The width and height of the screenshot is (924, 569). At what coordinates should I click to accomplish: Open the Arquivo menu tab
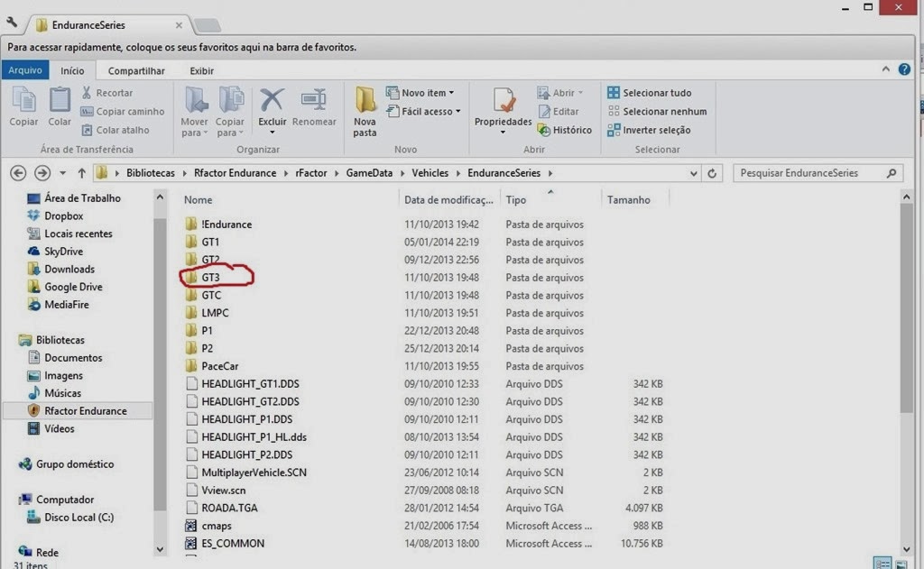pyautogui.click(x=25, y=70)
